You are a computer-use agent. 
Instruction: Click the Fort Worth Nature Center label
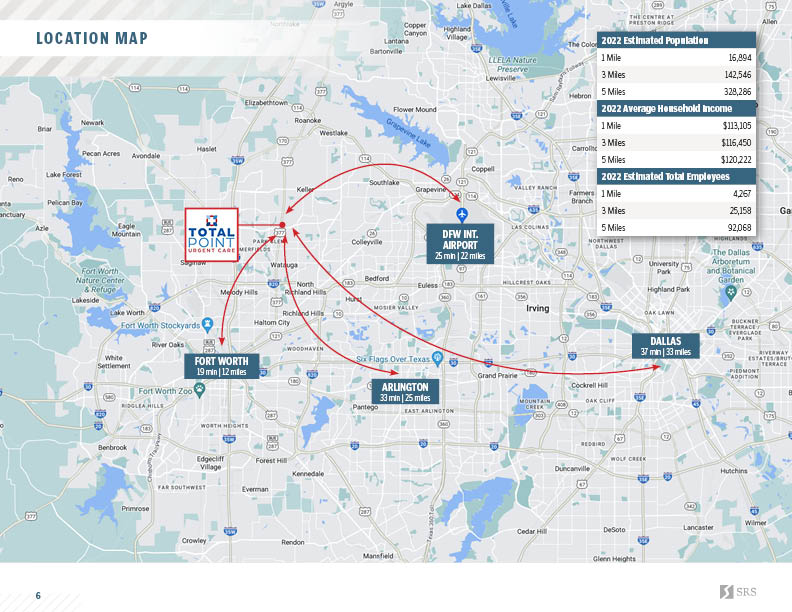[x=100, y=280]
